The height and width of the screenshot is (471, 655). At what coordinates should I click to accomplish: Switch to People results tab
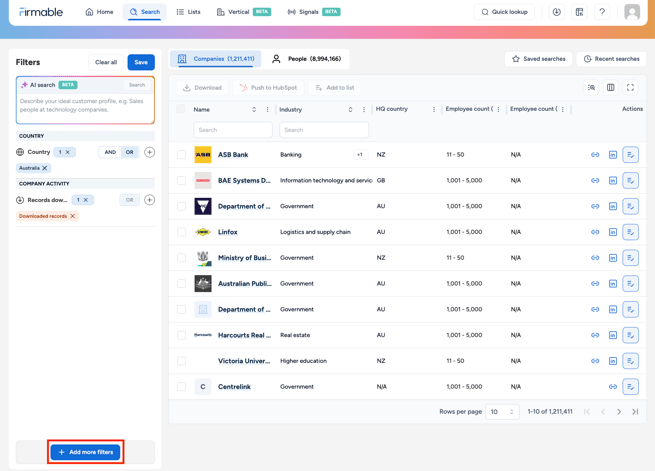306,59
